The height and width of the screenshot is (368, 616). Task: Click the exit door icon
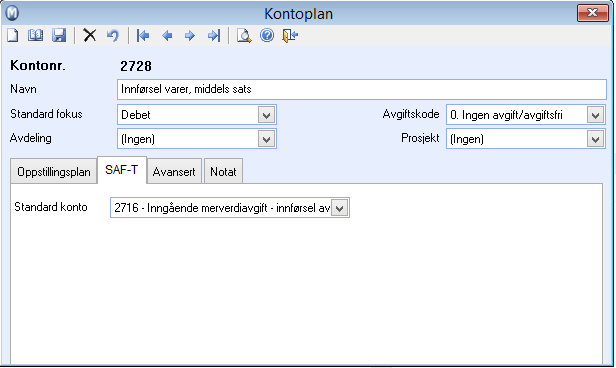tap(290, 36)
